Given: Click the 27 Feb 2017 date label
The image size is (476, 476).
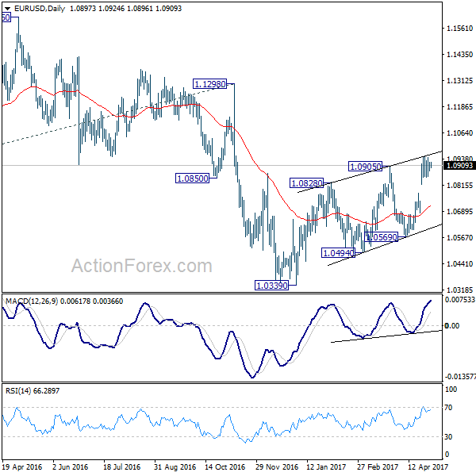Looking at the screenshot, I should coord(378,467).
